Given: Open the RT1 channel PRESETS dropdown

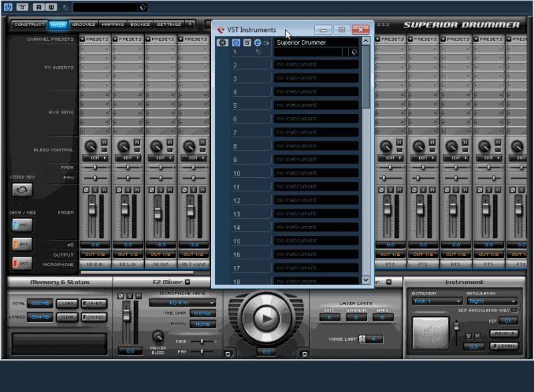Looking at the screenshot, I should (390, 39).
